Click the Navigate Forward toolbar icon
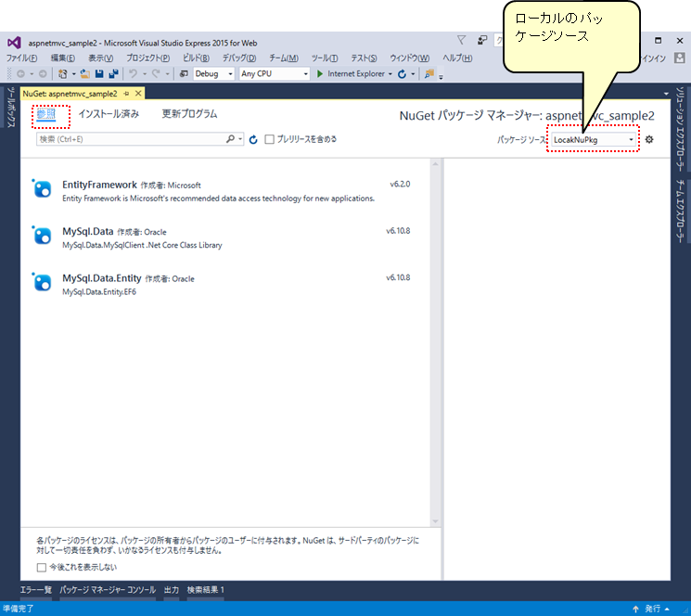This screenshot has width=691, height=616. [43, 74]
